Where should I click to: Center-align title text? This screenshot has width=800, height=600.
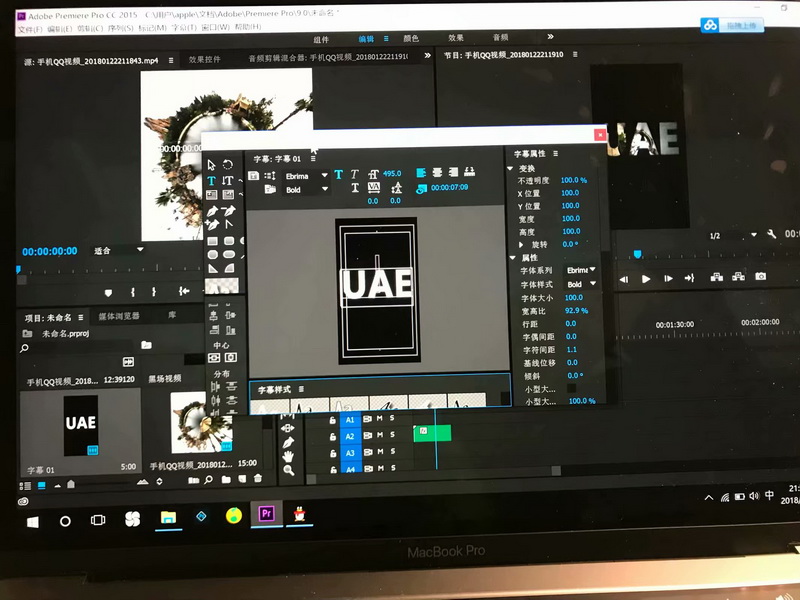click(437, 172)
